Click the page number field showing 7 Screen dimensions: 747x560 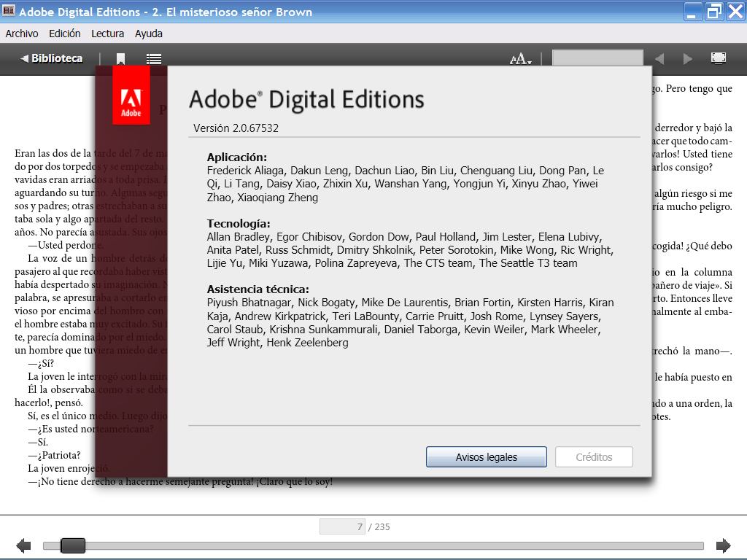tap(342, 526)
